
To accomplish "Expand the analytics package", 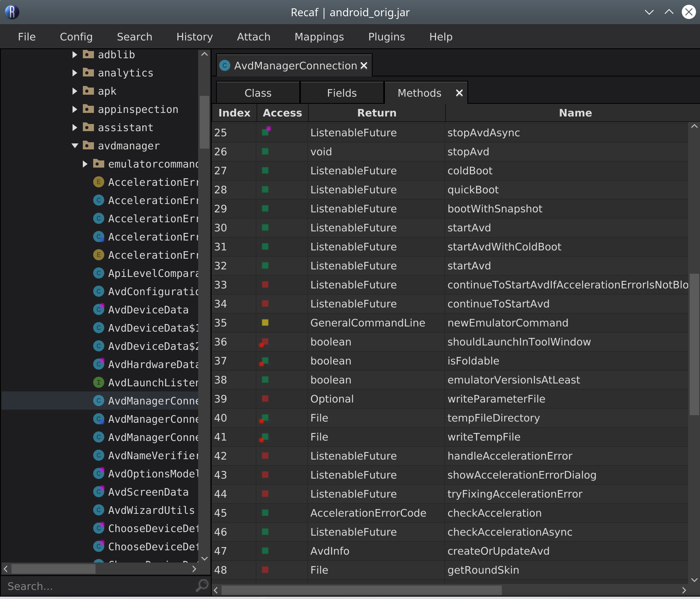I will coord(75,73).
